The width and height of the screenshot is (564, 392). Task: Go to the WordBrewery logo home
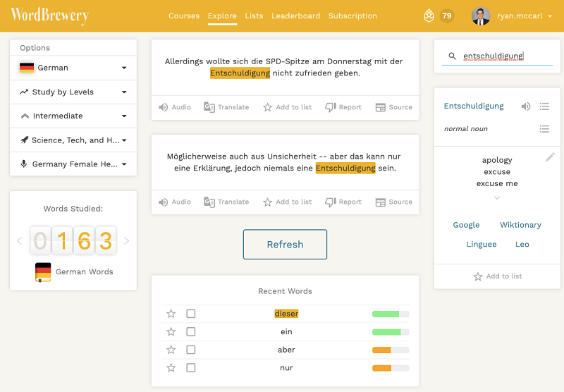[49, 16]
